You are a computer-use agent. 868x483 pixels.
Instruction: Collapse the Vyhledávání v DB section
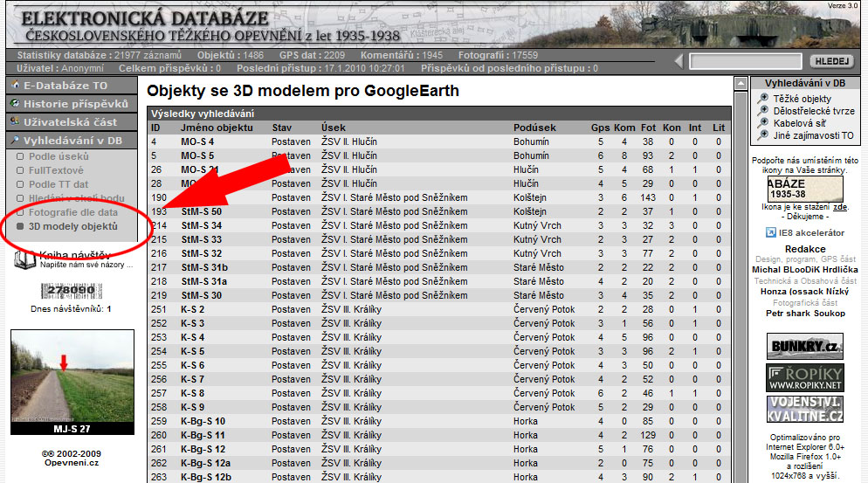coord(72,141)
